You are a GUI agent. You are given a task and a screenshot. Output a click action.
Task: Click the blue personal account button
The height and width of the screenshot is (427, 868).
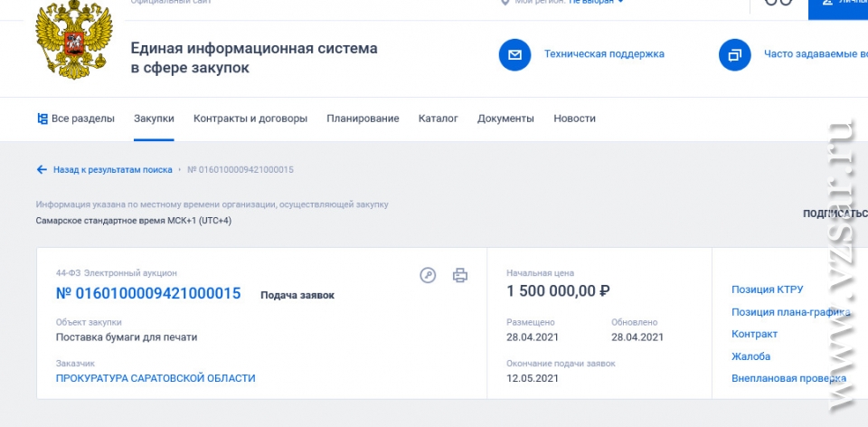click(838, 9)
